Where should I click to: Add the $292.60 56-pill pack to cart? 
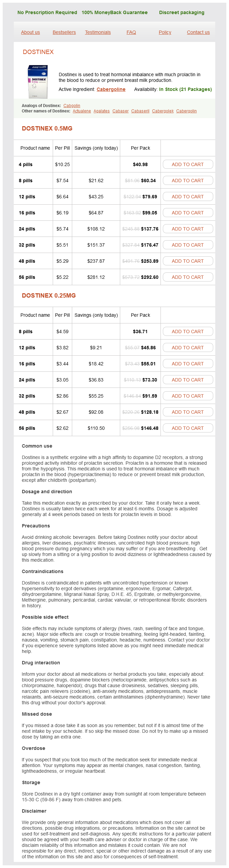click(x=188, y=277)
